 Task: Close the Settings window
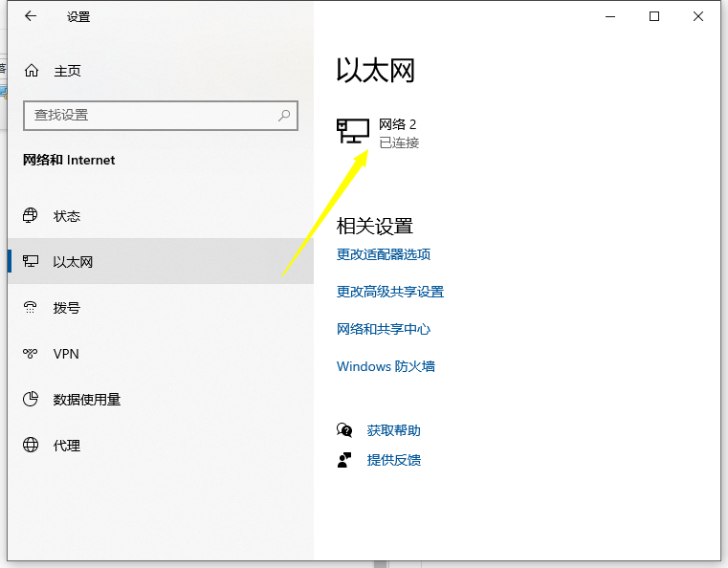tap(698, 16)
